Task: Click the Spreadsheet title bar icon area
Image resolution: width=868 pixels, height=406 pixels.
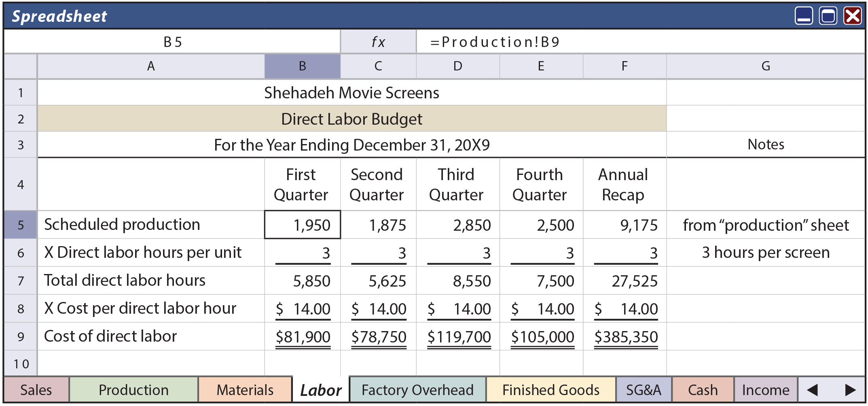Action: [x=59, y=16]
